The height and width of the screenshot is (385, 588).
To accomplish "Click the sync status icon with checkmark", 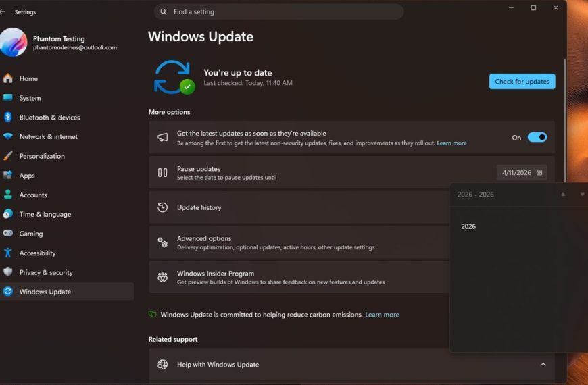I will click(x=174, y=77).
